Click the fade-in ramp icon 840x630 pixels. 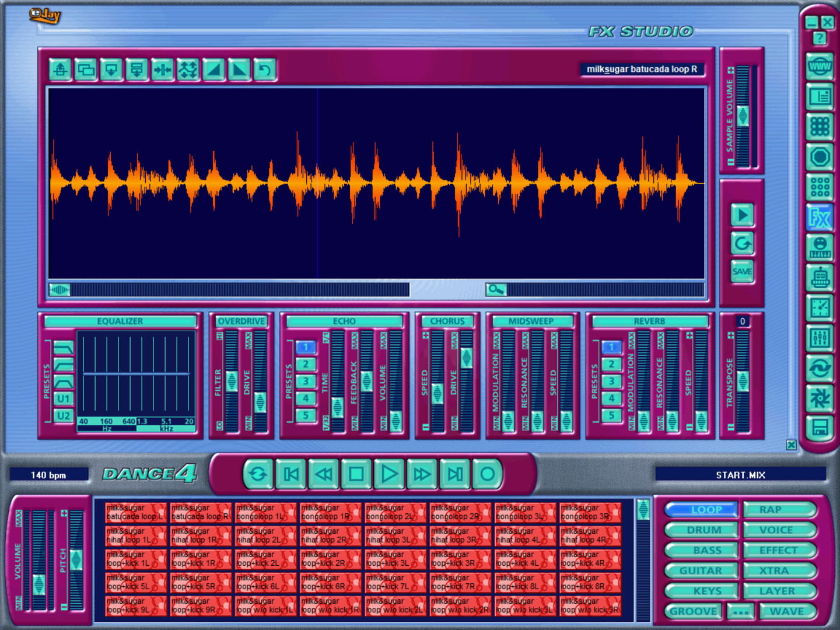[x=213, y=70]
